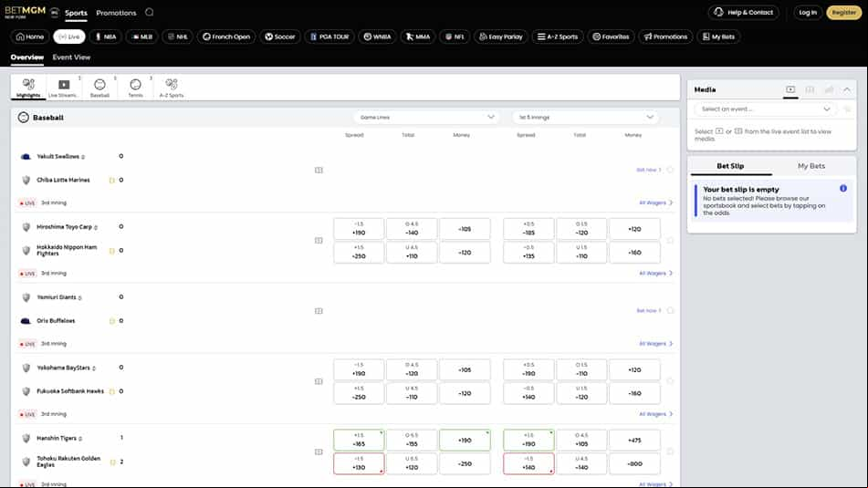The width and height of the screenshot is (868, 488).
Task: Open Promotions pill in nav bar
Action: 665,36
